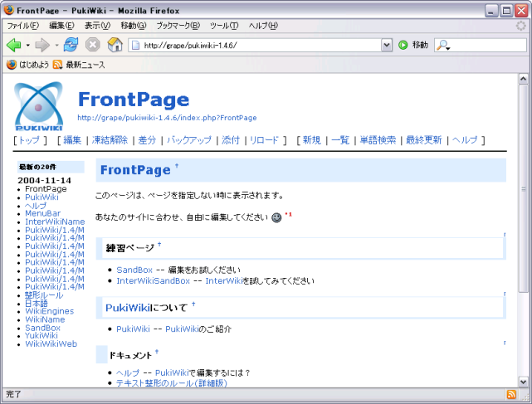The height and width of the screenshot is (404, 532).
Task: Open the SandBox link under 練習ページ
Action: coord(134,270)
